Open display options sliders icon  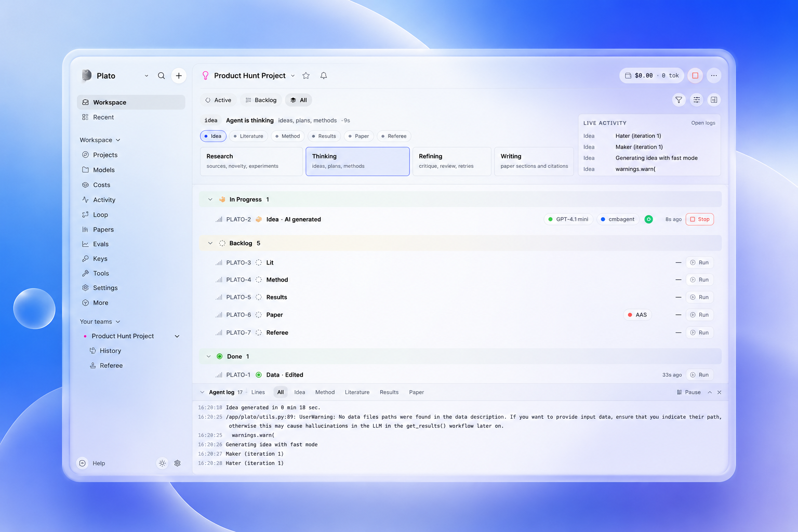click(x=697, y=100)
